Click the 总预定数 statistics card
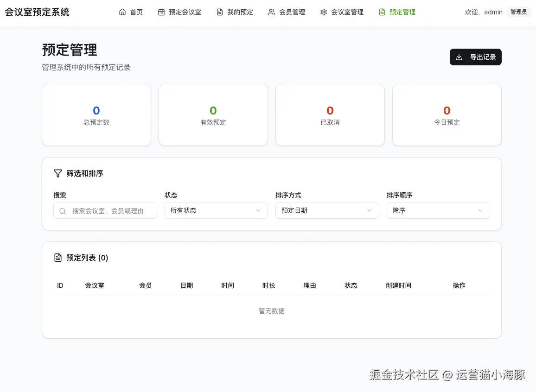This screenshot has height=392, width=536. [x=96, y=115]
